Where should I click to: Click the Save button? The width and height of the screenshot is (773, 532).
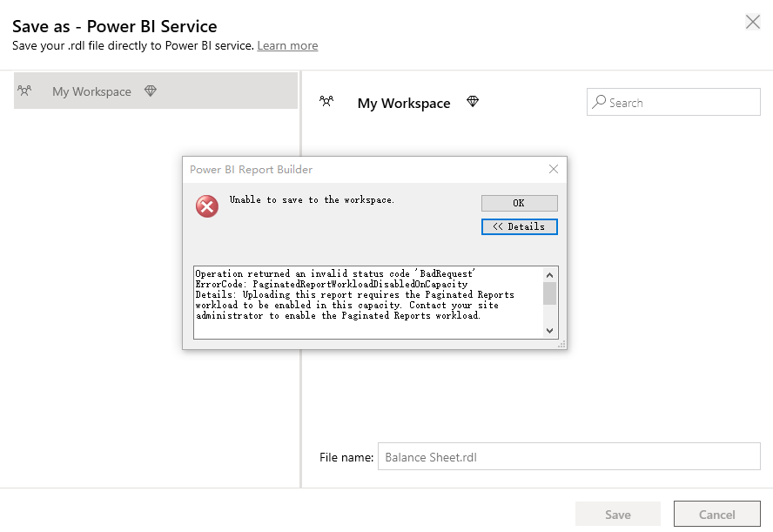(x=618, y=515)
